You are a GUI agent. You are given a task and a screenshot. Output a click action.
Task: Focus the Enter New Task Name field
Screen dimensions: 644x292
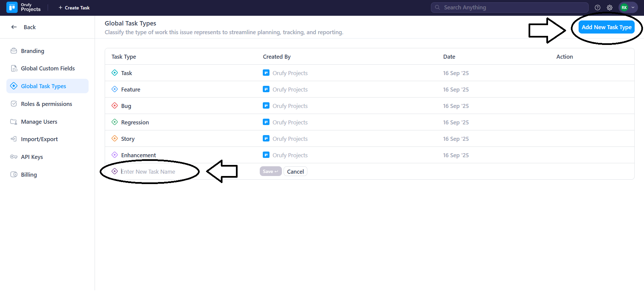pyautogui.click(x=154, y=172)
